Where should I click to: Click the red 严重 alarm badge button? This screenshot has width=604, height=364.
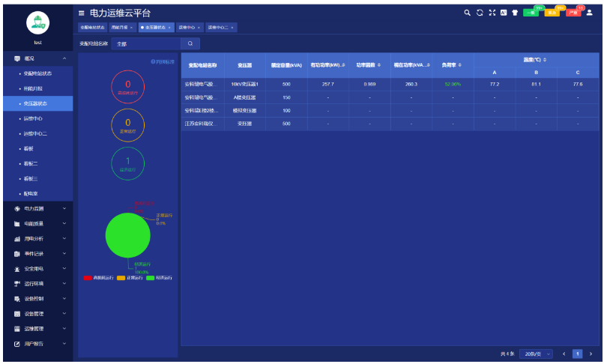(x=573, y=13)
